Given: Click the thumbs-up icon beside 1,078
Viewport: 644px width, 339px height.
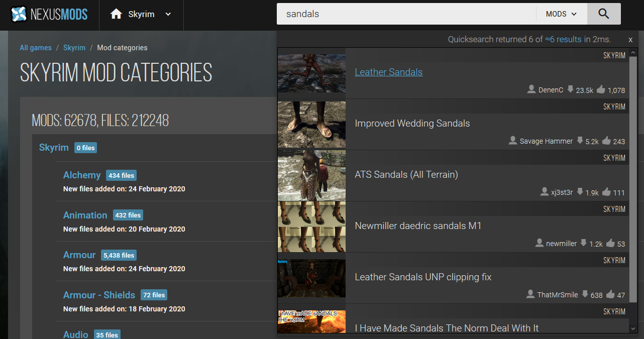Looking at the screenshot, I should click(600, 89).
